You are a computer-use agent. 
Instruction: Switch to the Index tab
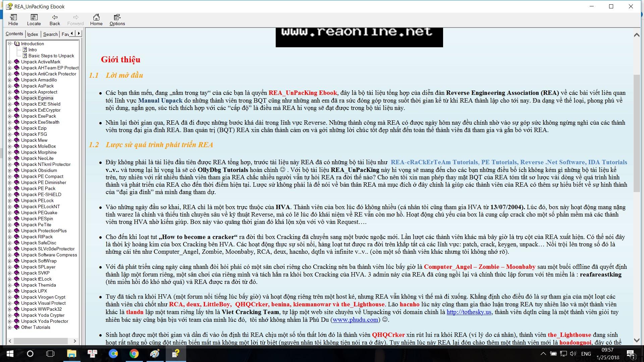(x=33, y=34)
